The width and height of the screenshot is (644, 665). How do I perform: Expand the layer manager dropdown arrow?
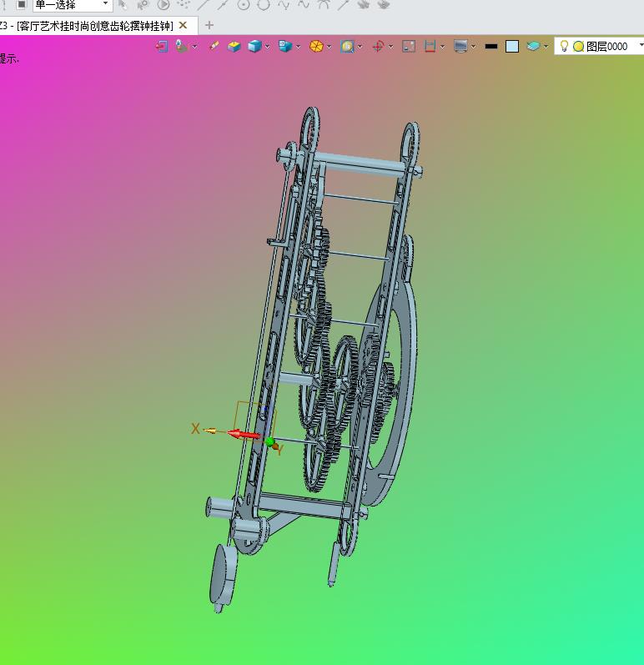pyautogui.click(x=546, y=47)
